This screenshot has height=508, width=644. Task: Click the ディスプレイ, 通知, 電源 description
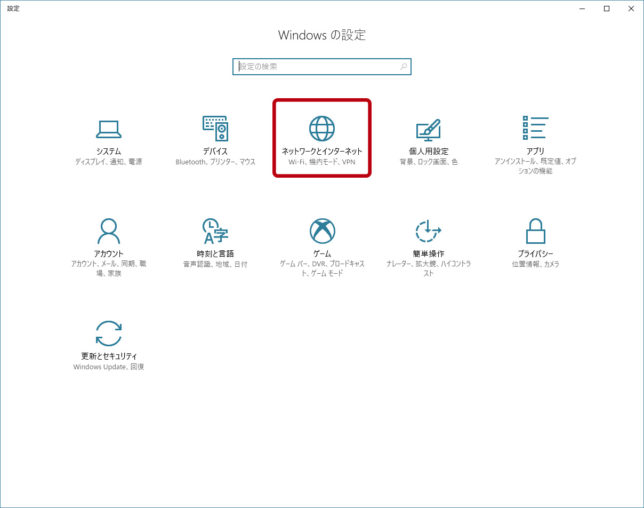tap(108, 162)
